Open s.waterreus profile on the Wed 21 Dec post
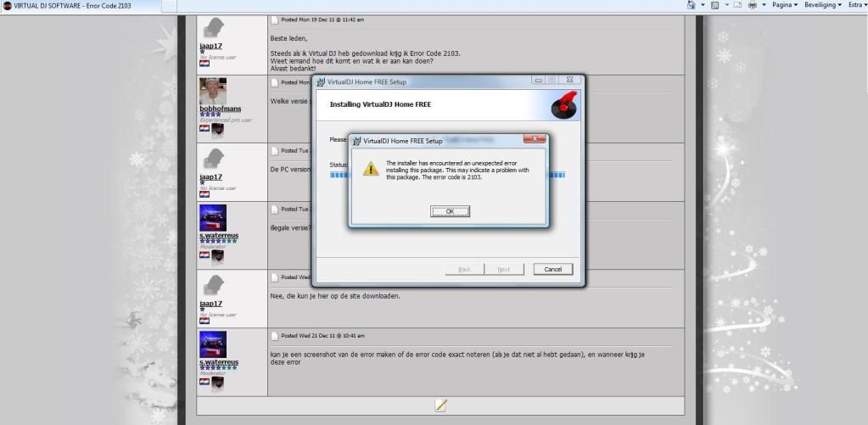Viewport: 868px width, 425px height. click(219, 362)
